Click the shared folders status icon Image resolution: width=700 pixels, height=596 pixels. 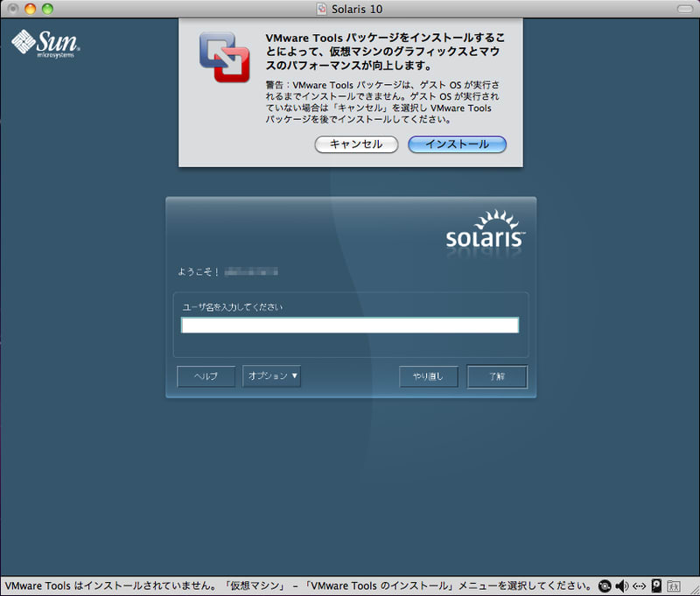(x=673, y=585)
